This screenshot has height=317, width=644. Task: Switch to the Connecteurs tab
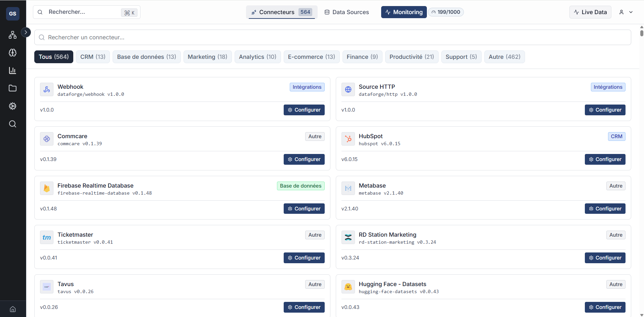pos(282,12)
